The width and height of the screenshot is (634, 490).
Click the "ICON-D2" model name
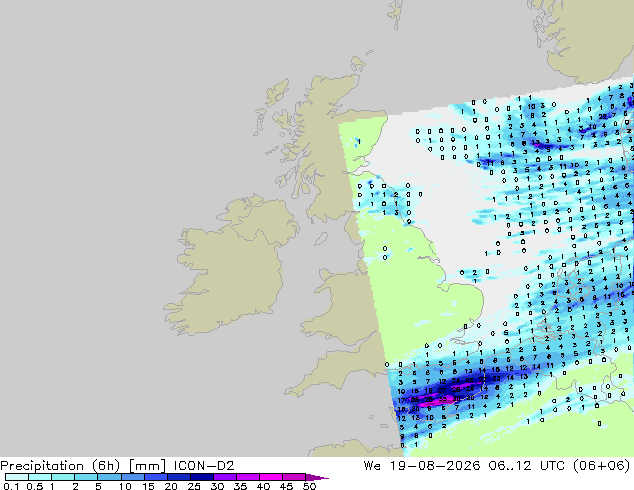point(204,466)
